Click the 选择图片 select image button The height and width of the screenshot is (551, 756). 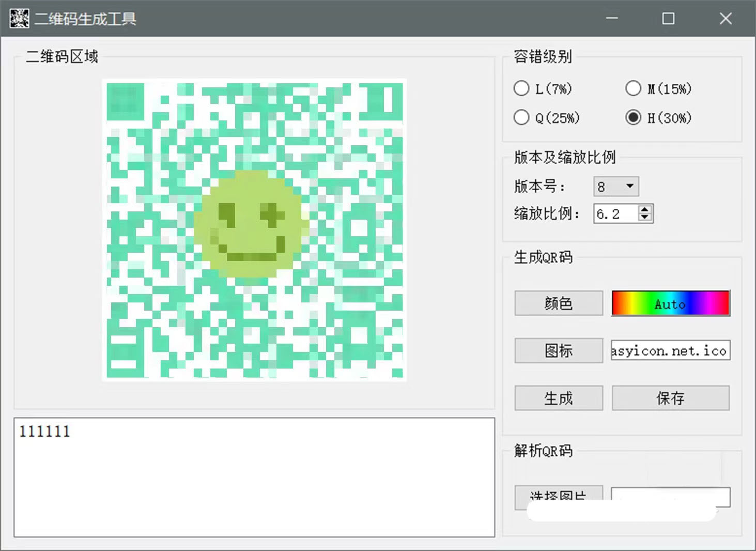(x=559, y=496)
